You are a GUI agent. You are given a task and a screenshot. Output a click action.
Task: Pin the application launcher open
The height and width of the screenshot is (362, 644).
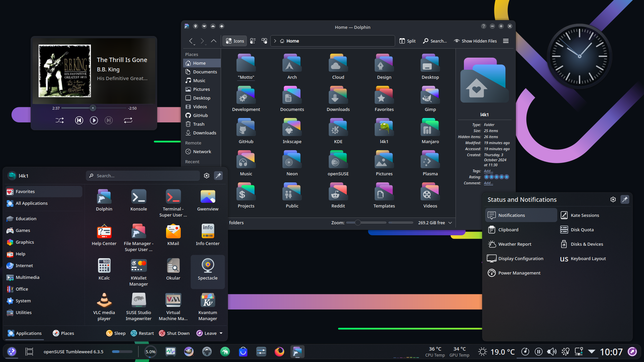coord(218,176)
